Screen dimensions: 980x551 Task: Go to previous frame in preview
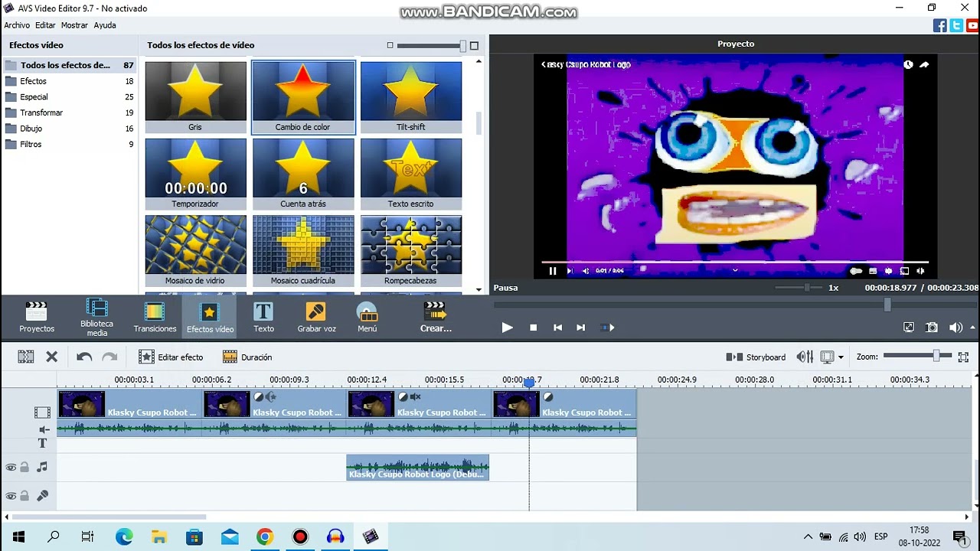coord(557,328)
